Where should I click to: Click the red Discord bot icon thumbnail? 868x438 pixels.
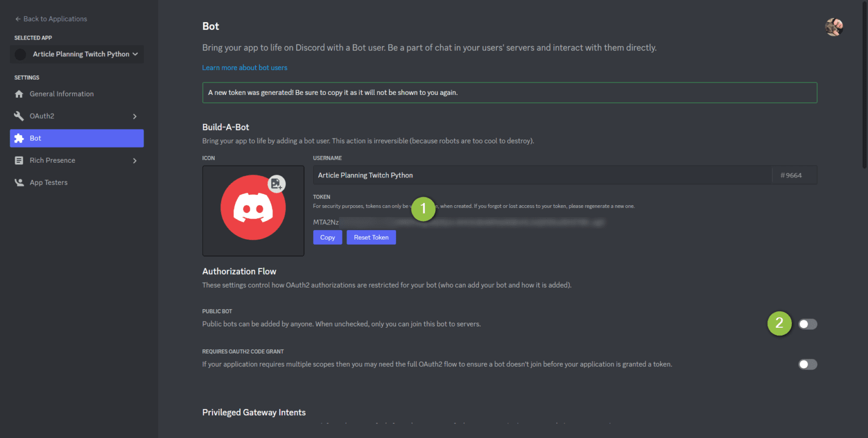tap(253, 211)
